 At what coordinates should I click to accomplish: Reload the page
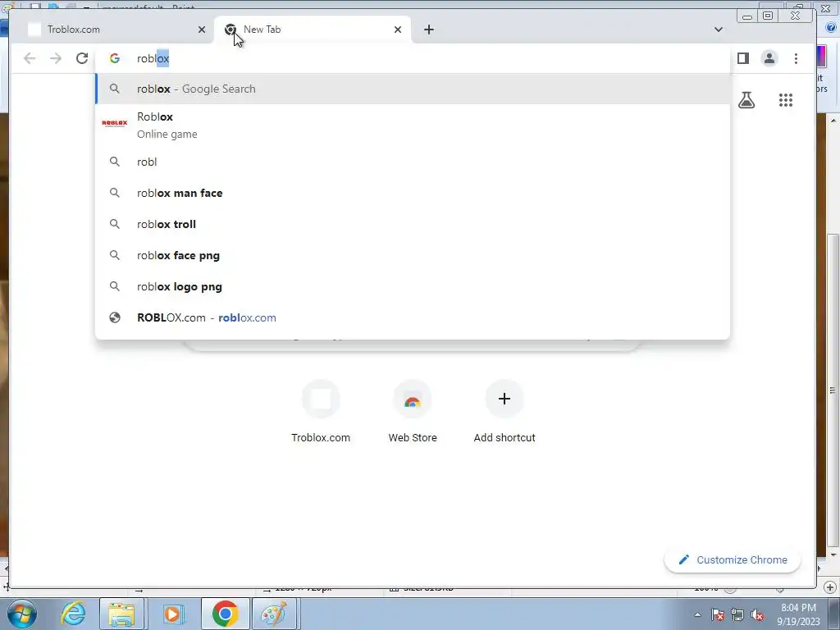[81, 58]
